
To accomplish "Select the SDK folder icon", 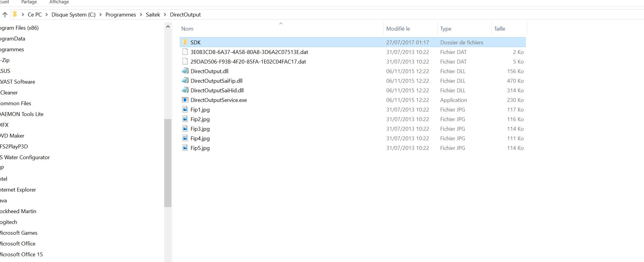I will pos(185,42).
